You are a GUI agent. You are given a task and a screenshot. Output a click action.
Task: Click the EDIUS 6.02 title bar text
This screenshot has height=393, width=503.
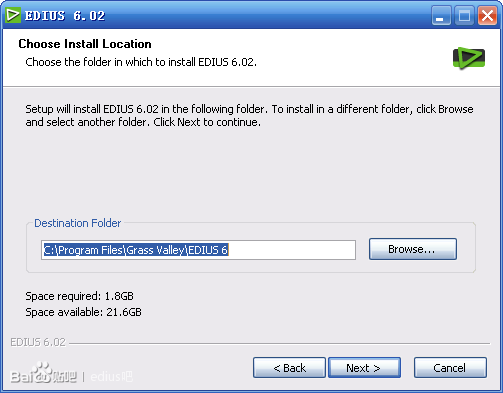pos(65,16)
